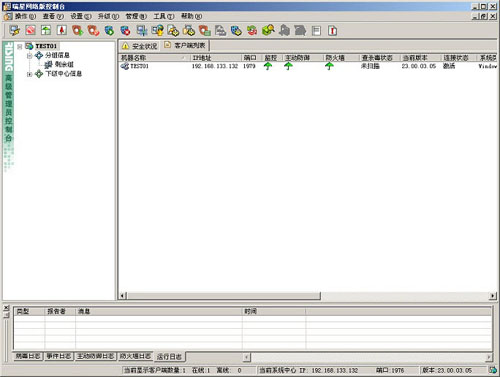
Task: Click the red shield with green square icon
Action: pos(205,31)
